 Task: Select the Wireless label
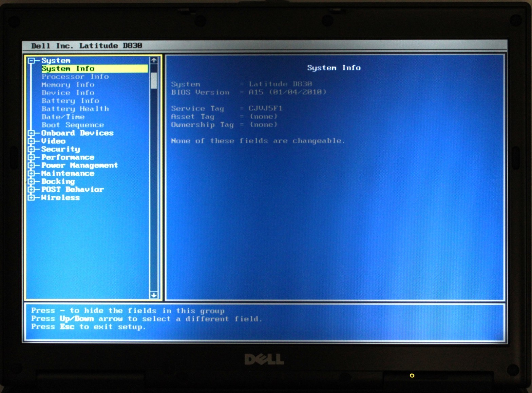tap(60, 198)
